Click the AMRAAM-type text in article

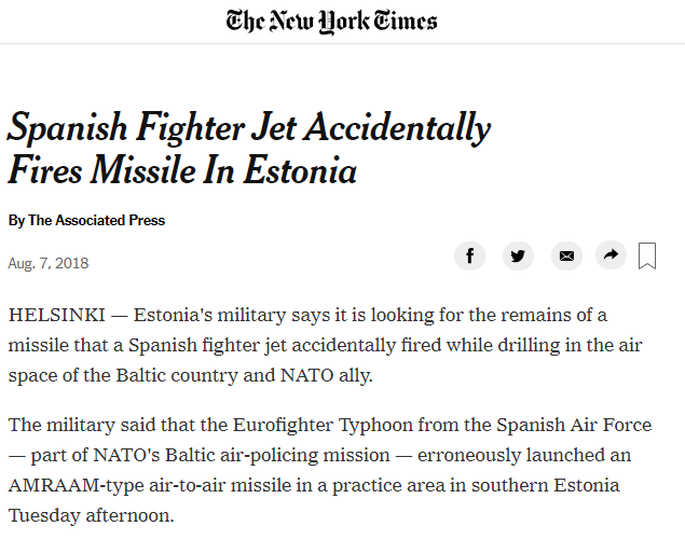pyautogui.click(x=76, y=485)
